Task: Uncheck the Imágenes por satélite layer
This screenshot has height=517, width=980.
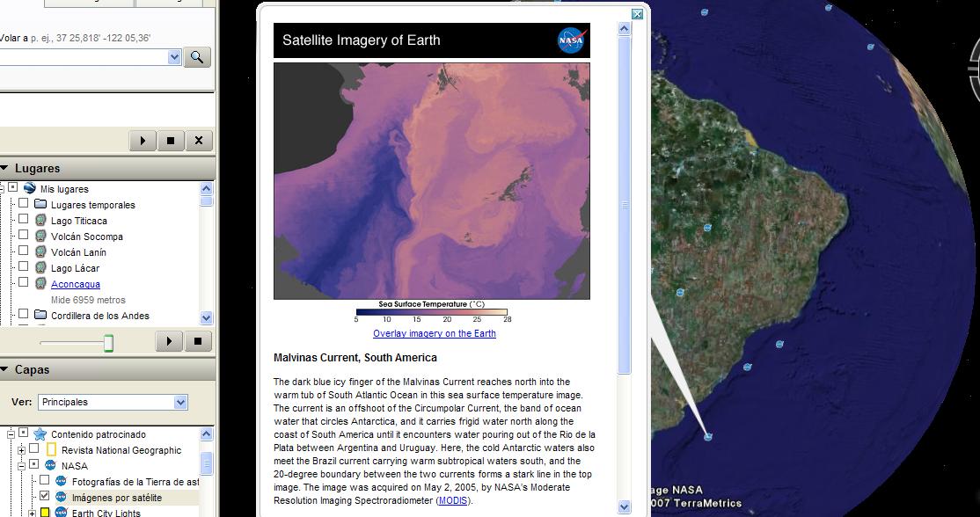Action: click(x=44, y=497)
